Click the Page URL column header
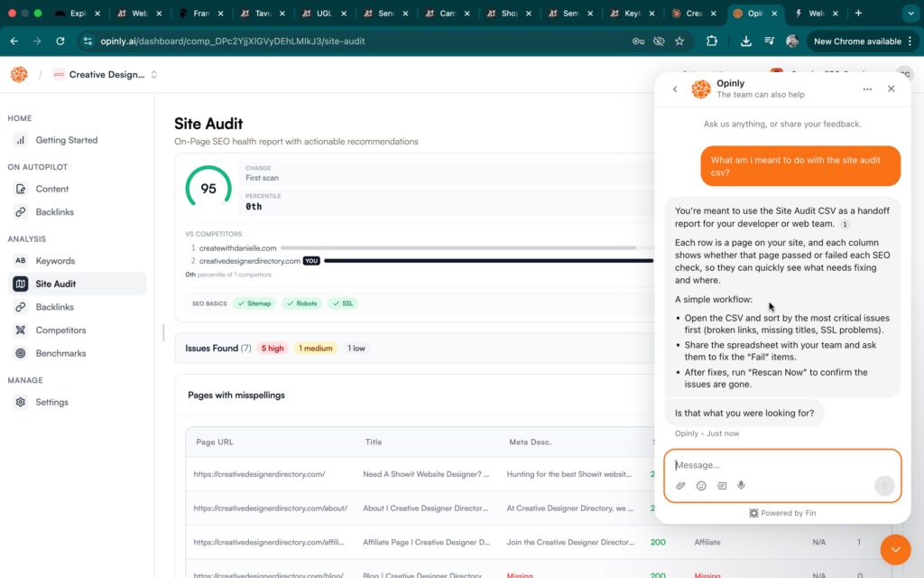924x578 pixels. coord(215,443)
